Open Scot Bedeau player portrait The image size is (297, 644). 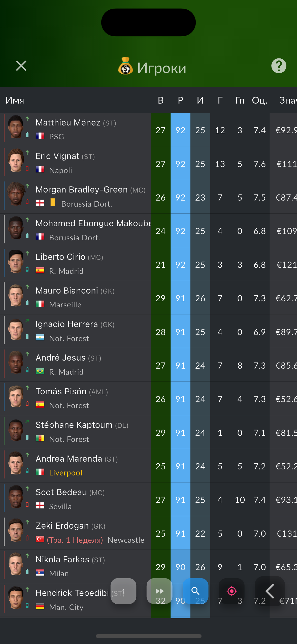tap(16, 497)
